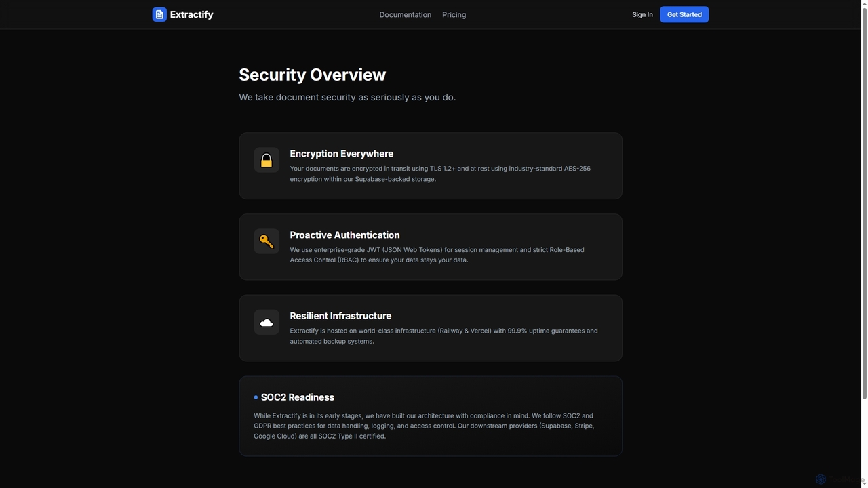
Task: Click the text about Railway & Vercel hosting
Action: click(443, 335)
